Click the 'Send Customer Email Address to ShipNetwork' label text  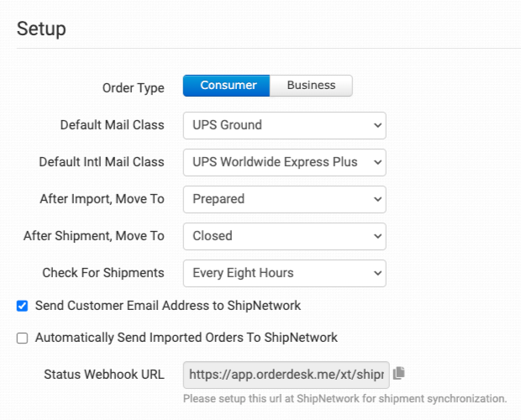(x=167, y=306)
